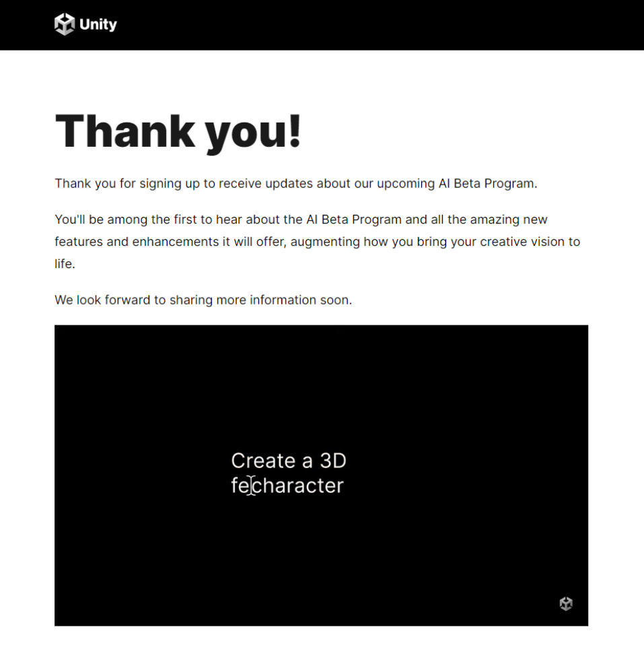This screenshot has width=644, height=662.
Task: Click the empty black header bar's right side
Action: click(x=505, y=25)
